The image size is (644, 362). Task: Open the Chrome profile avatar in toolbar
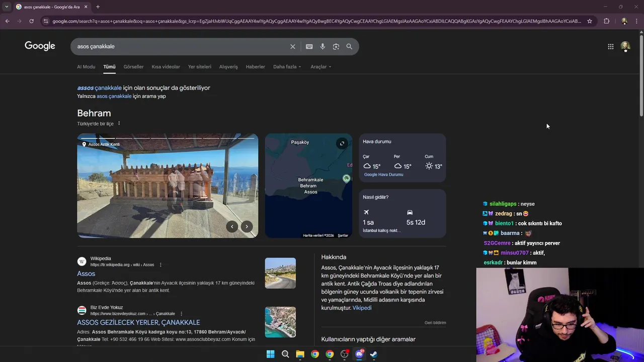coord(624,21)
